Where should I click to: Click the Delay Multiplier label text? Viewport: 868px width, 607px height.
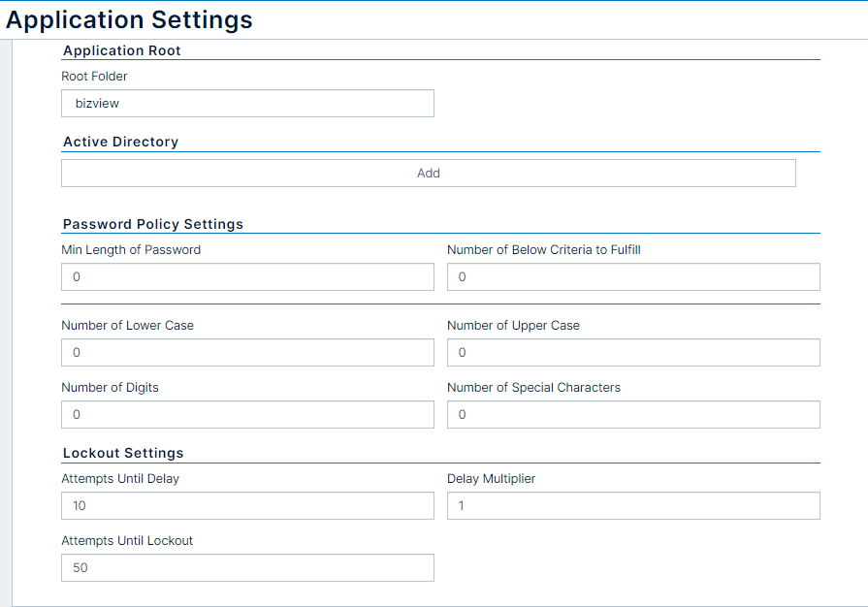491,479
